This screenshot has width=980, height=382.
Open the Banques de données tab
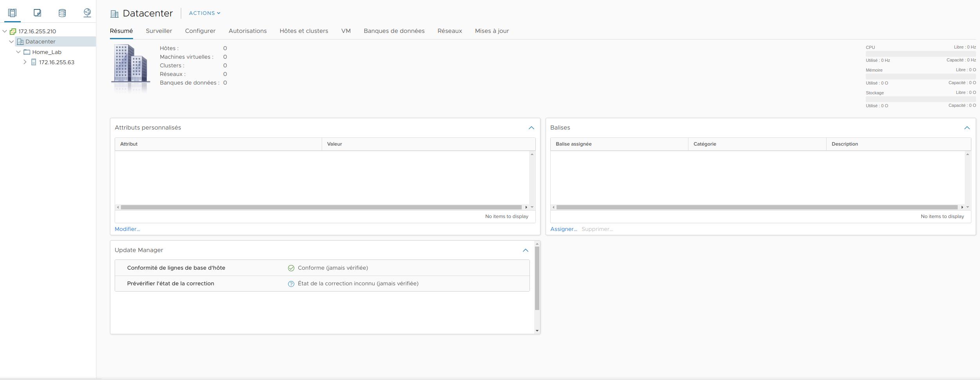click(x=394, y=31)
